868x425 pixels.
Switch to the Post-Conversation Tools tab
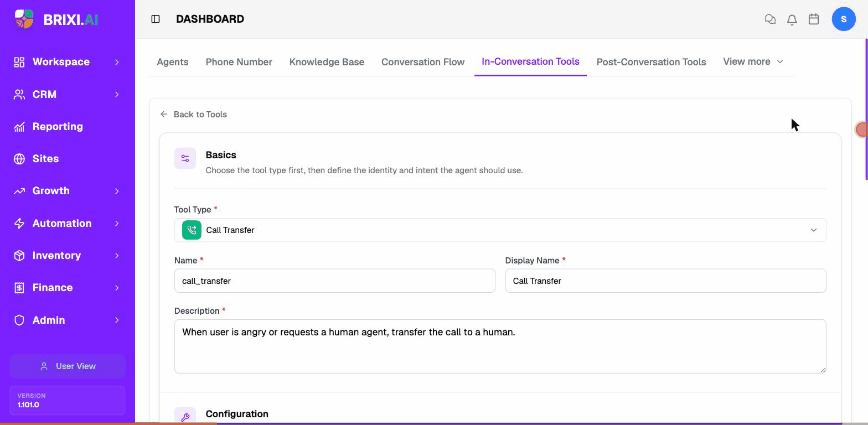coord(651,62)
